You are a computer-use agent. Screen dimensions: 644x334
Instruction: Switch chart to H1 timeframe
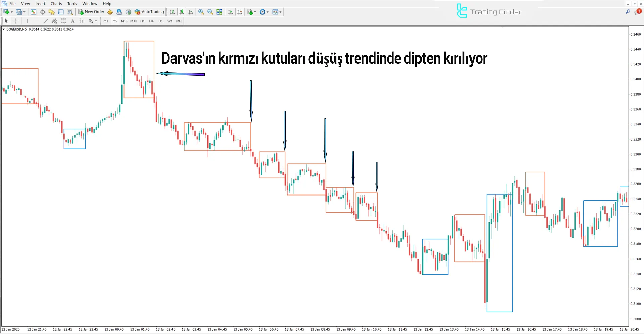coord(142,21)
